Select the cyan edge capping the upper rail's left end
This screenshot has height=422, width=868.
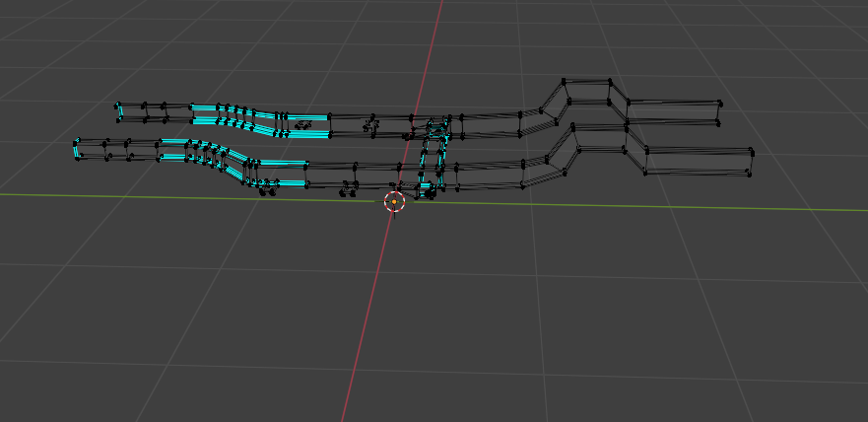coord(119,111)
